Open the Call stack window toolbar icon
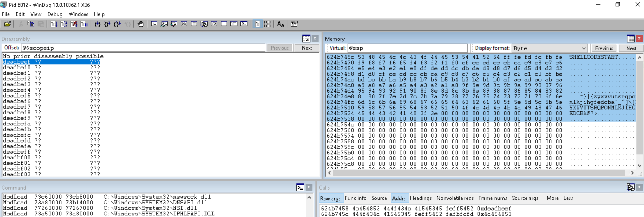 click(x=204, y=24)
